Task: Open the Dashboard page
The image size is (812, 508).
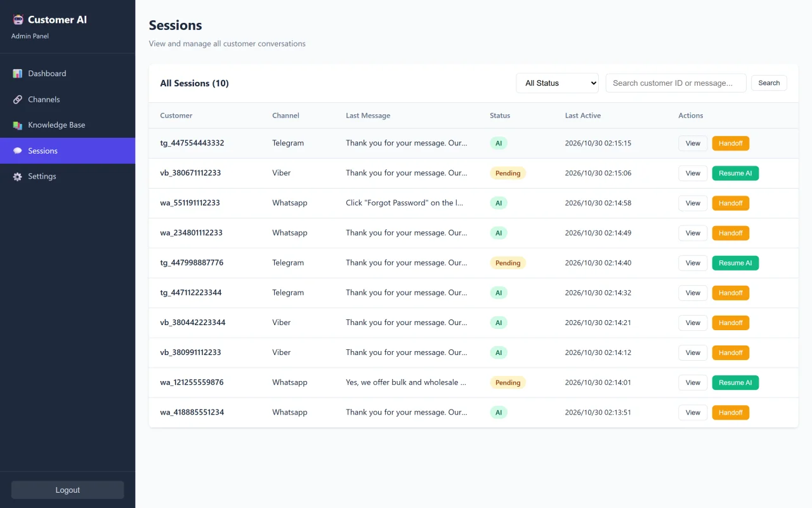Action: 67,74
